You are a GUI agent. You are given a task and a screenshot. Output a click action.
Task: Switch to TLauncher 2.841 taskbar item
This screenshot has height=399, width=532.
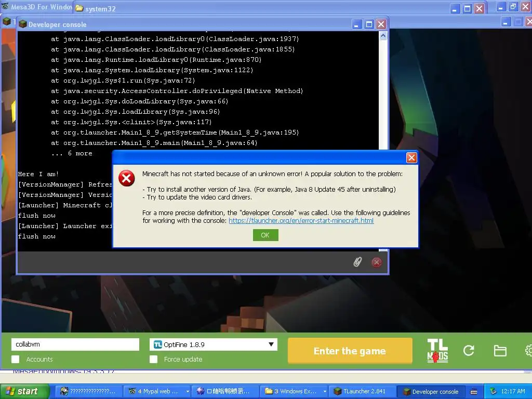[x=362, y=392]
